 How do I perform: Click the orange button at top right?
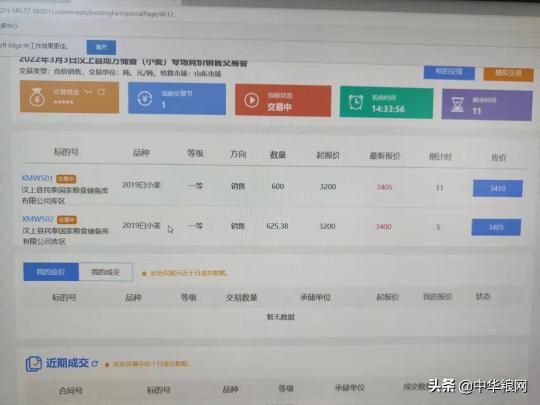[x=508, y=73]
